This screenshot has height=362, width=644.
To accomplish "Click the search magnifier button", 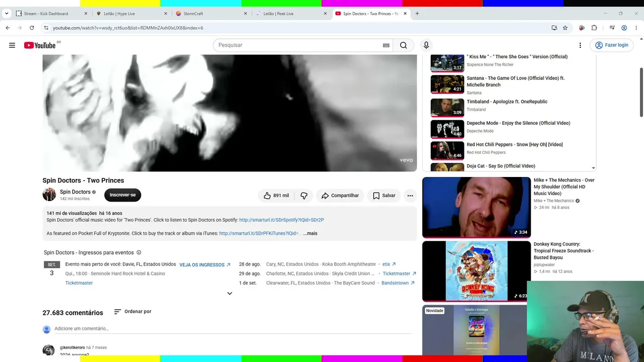I will pos(404,45).
